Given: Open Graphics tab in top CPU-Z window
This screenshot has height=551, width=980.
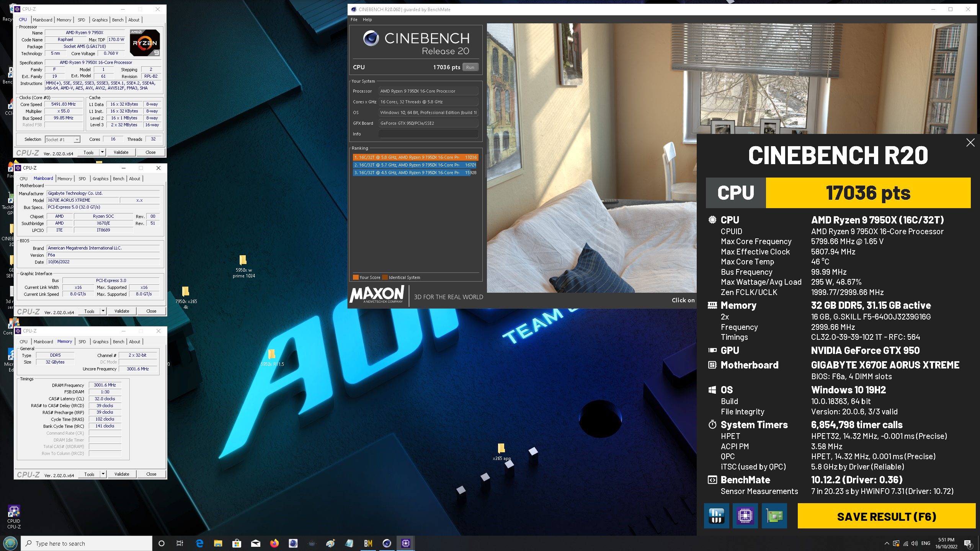Looking at the screenshot, I should tap(100, 20).
